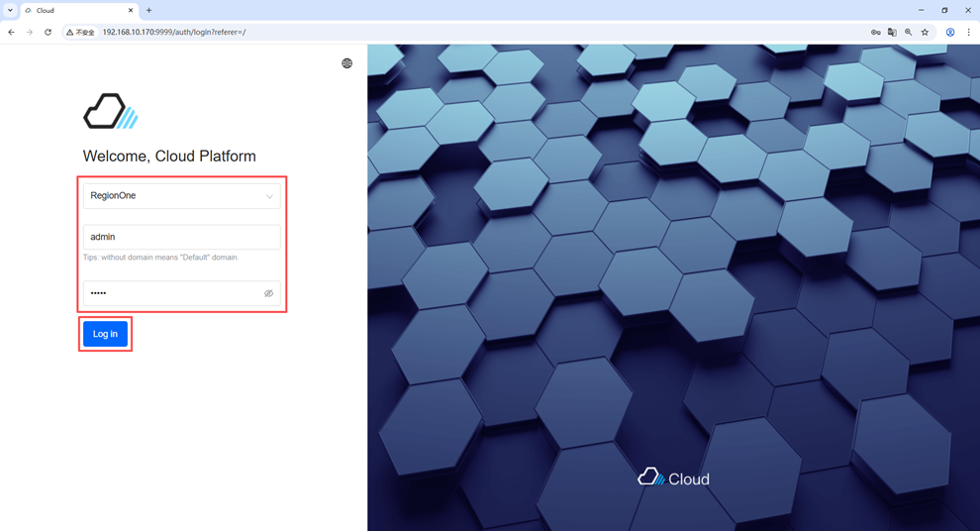Viewport: 980px width, 531px height.
Task: Bookmark this page with star icon
Action: (926, 32)
